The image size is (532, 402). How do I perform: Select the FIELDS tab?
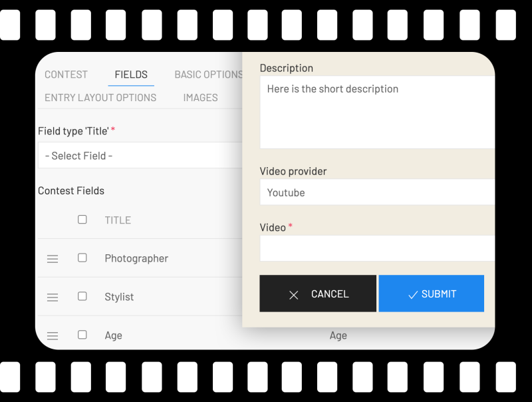pyautogui.click(x=131, y=75)
